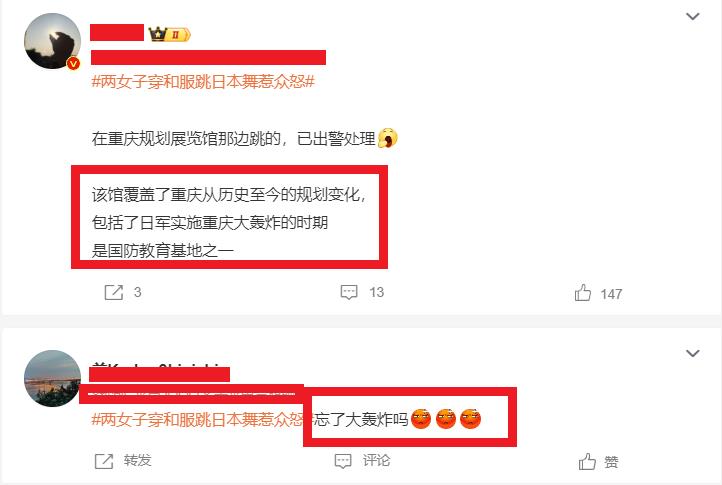Click the crown membership badge
This screenshot has height=485, width=722.
coord(169,34)
